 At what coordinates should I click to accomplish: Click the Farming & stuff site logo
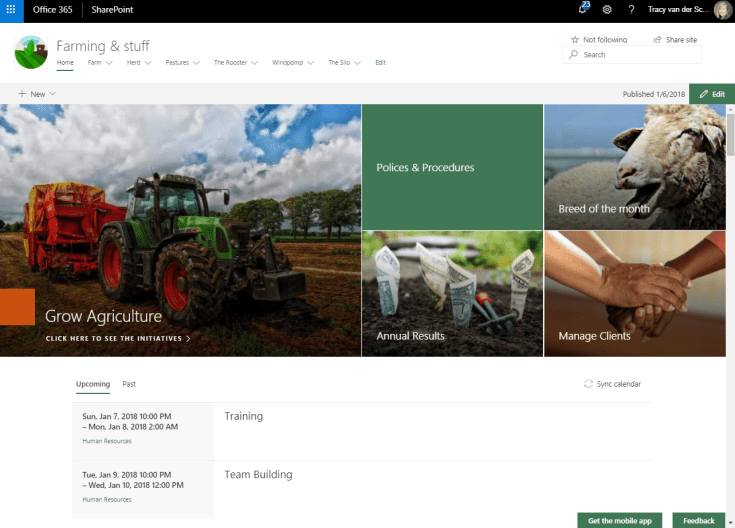(31, 52)
